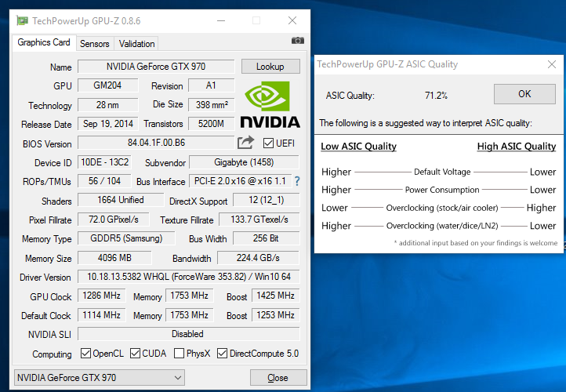Click the Bus Interface question mark icon
The height and width of the screenshot is (392, 566).
click(297, 181)
